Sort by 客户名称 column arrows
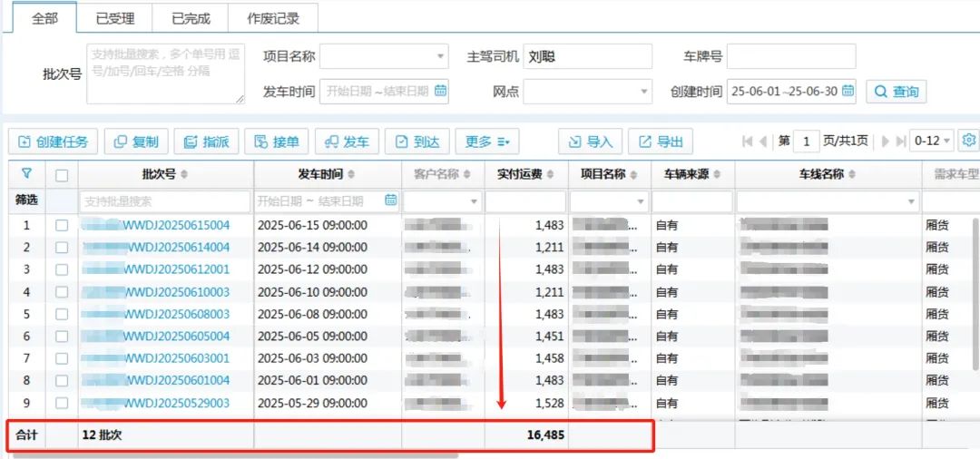 pyautogui.click(x=467, y=174)
